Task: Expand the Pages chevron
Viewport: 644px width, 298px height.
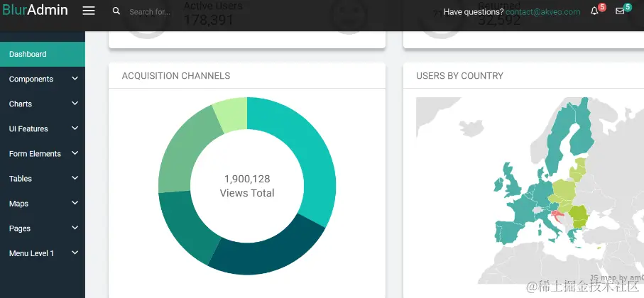Action: (75, 228)
